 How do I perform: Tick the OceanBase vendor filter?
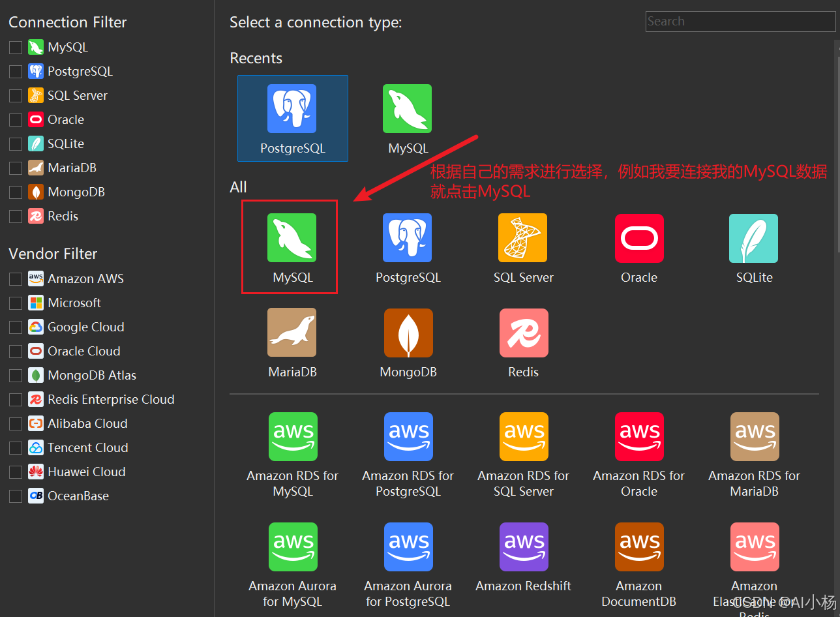(16, 496)
